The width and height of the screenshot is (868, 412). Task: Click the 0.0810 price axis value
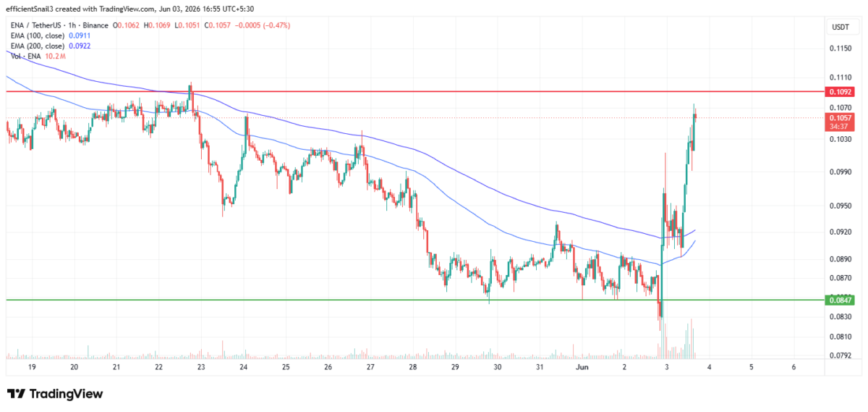tap(841, 337)
